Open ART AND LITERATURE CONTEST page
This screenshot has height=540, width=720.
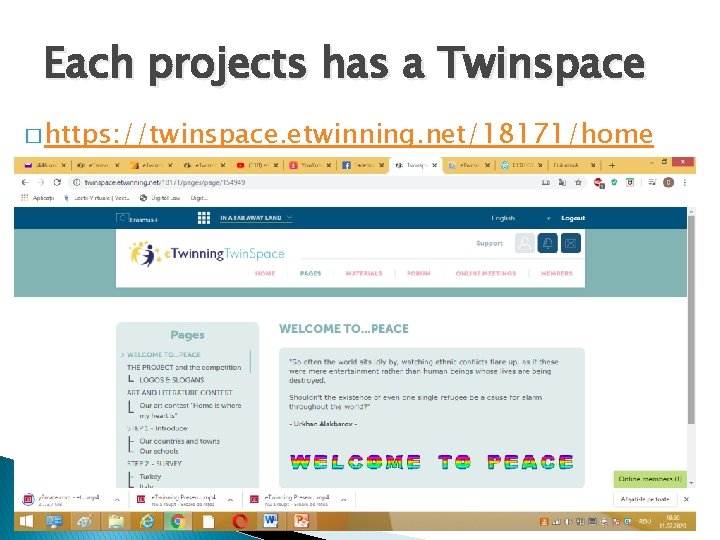coord(180,393)
